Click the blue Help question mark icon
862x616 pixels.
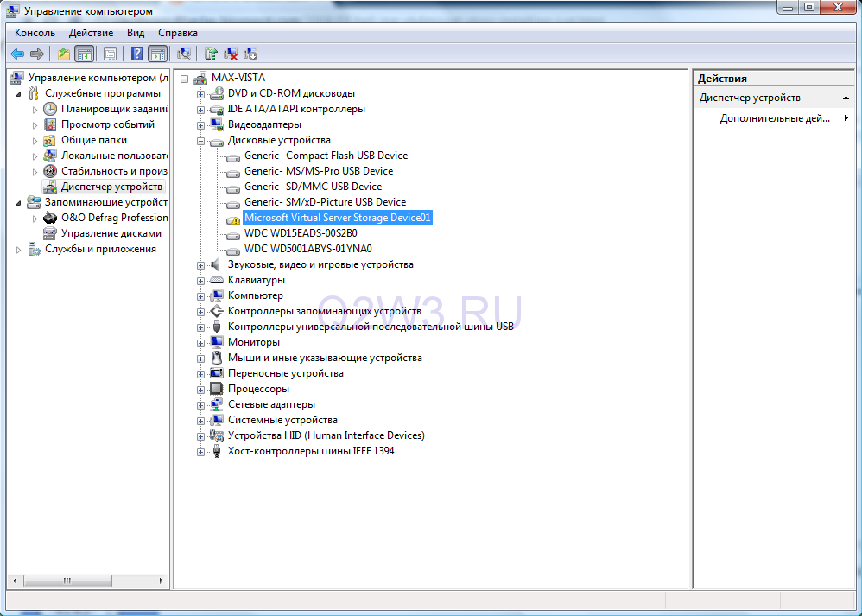click(x=136, y=54)
